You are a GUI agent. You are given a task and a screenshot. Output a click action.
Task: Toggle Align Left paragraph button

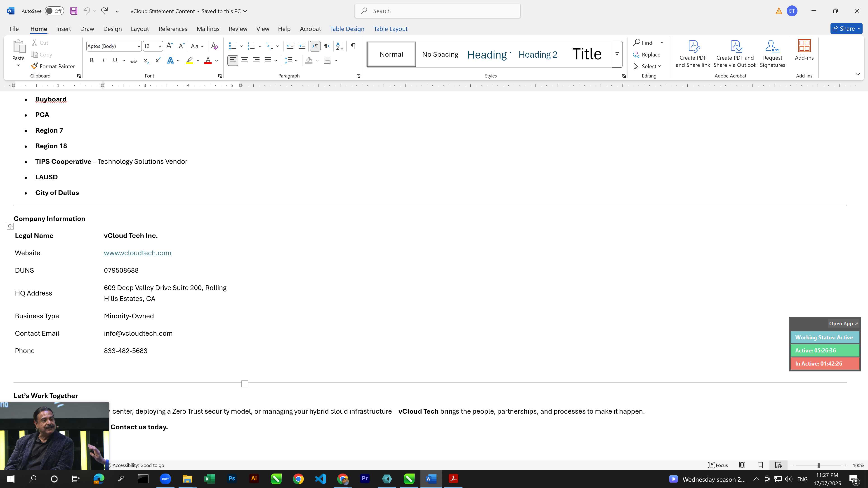click(x=233, y=61)
